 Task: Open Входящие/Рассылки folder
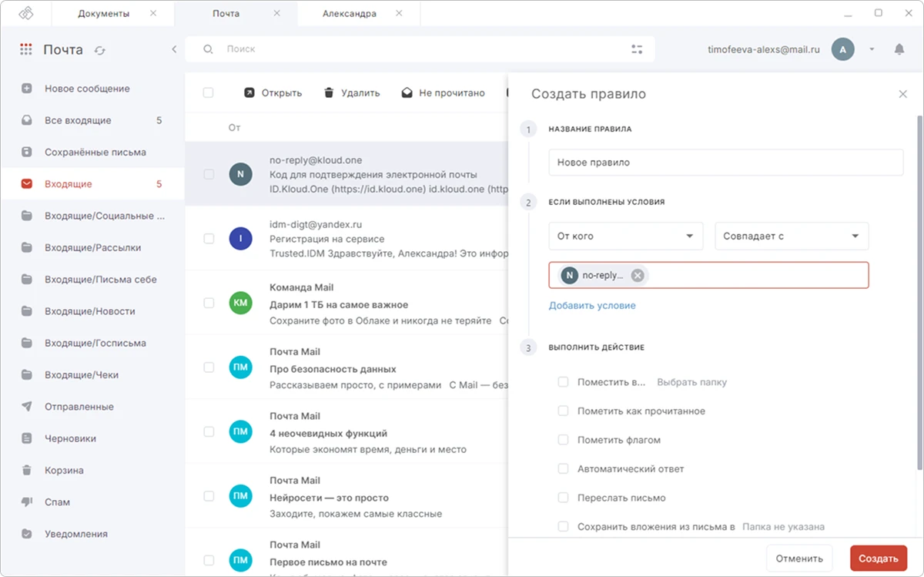(x=92, y=248)
